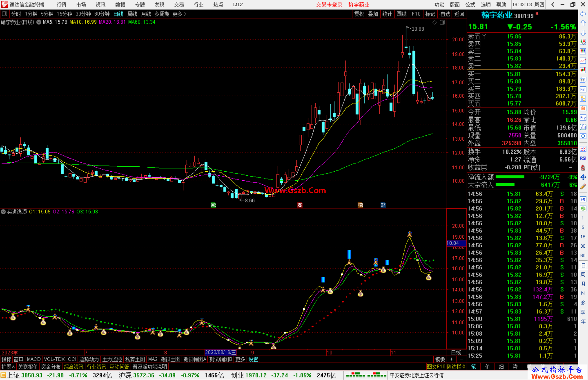Open 更多 indicator templates in bottom bar
Image resolution: width=588 pixels, height=380 pixels.
(x=240, y=359)
